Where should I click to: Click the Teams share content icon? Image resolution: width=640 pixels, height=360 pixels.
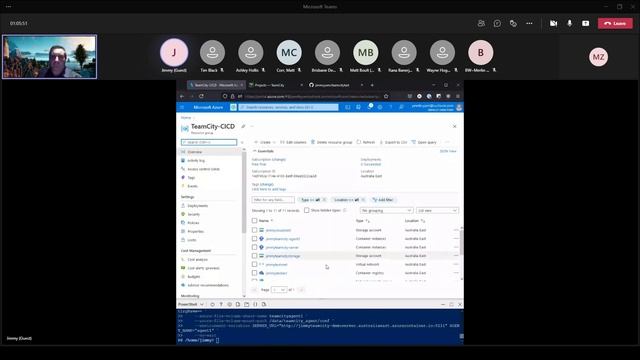click(585, 23)
